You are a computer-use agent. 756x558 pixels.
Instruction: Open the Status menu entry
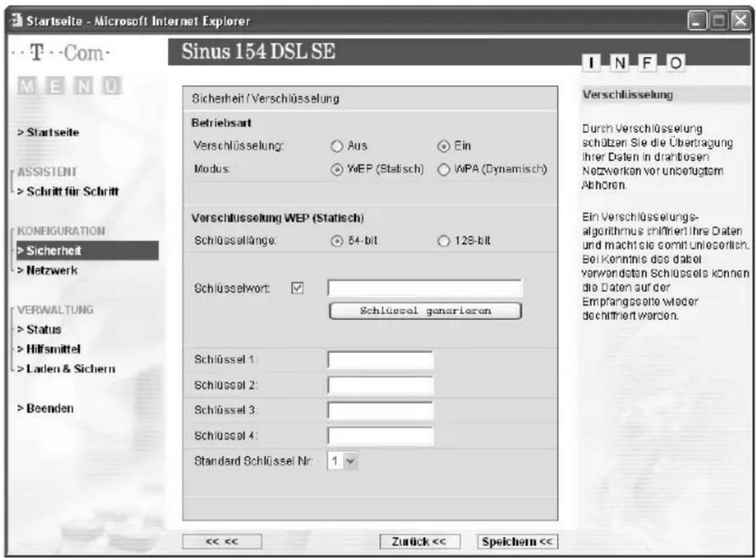[x=39, y=329]
